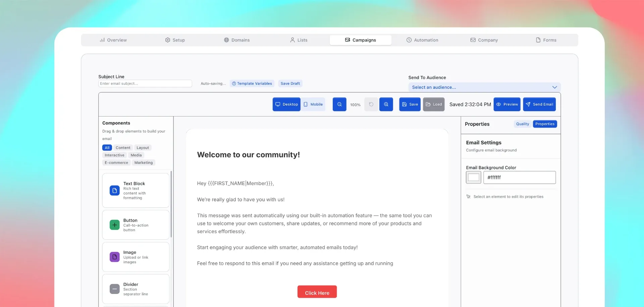Open the Lists tab

tap(299, 40)
